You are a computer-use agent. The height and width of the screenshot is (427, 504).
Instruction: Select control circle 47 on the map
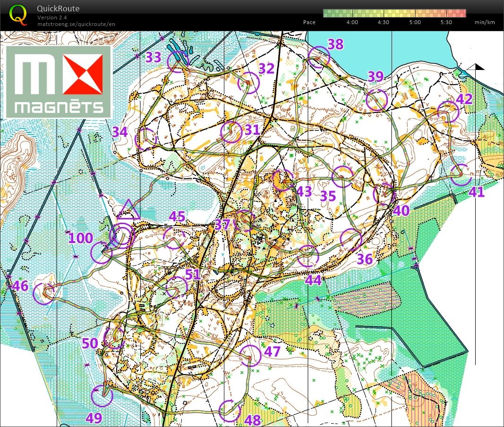point(250,356)
